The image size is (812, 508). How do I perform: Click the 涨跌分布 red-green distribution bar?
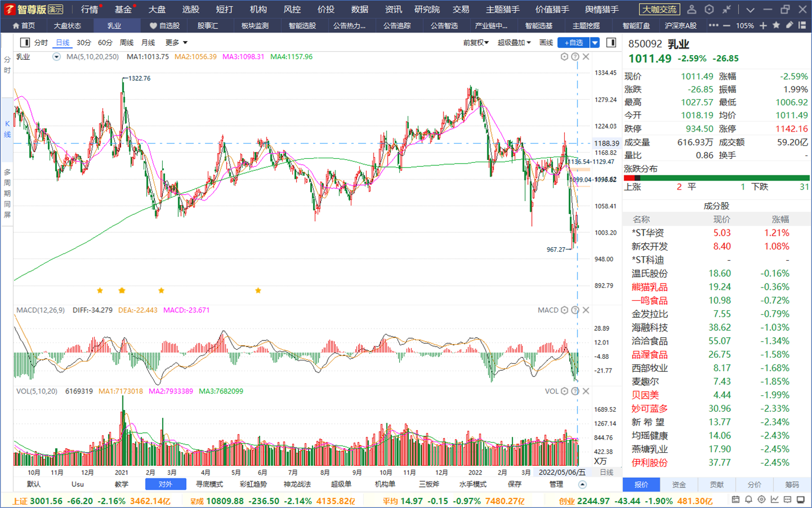716,178
